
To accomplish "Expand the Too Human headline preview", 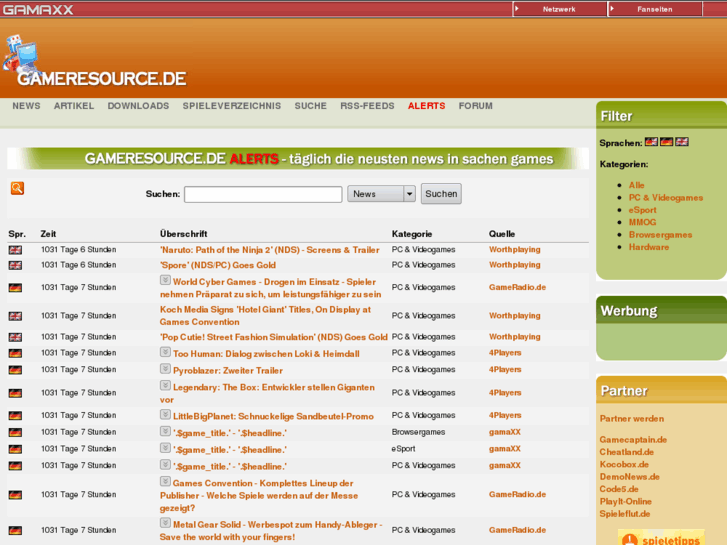I will point(165,352).
